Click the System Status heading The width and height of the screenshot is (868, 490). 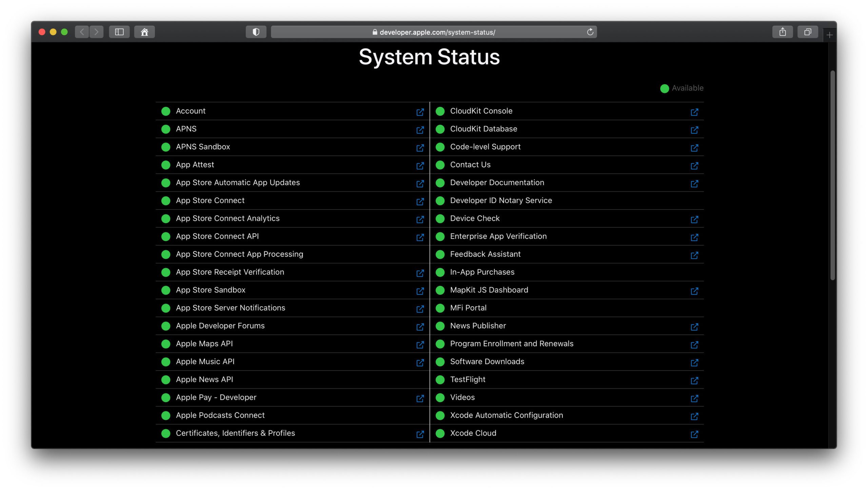tap(429, 57)
